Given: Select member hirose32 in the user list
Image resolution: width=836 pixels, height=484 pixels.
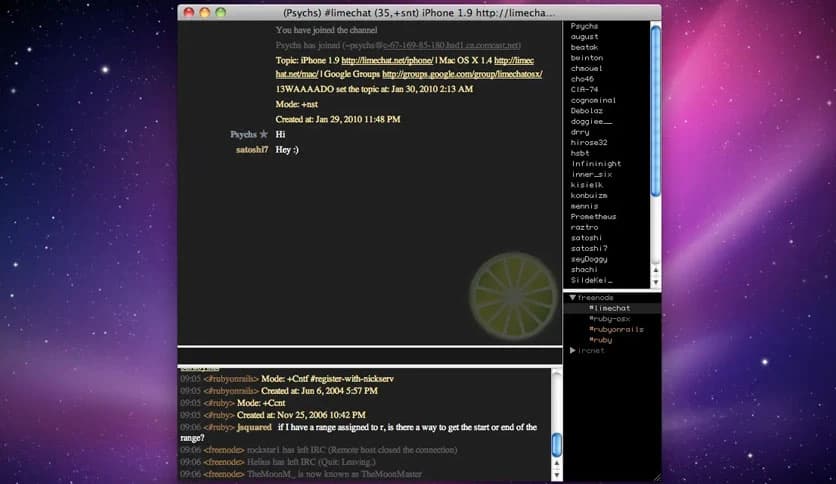Looking at the screenshot, I should pyautogui.click(x=589, y=142).
